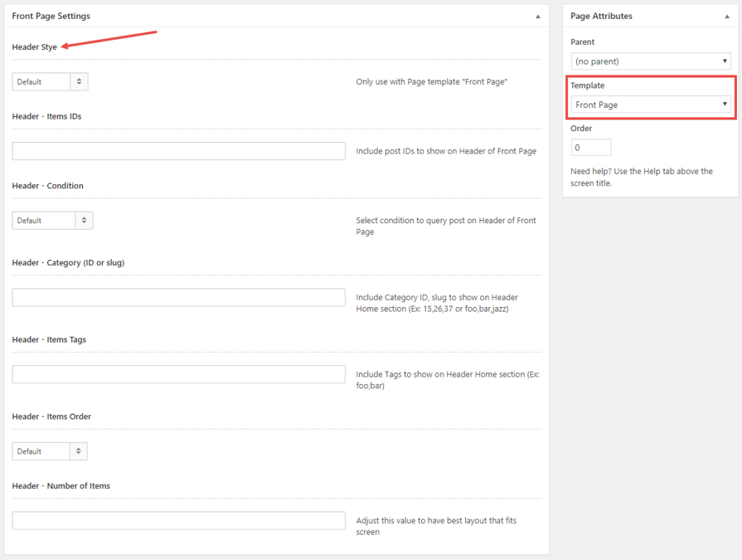Click the Header - Items IDs label
Viewport: 742px width, 560px height.
click(47, 117)
